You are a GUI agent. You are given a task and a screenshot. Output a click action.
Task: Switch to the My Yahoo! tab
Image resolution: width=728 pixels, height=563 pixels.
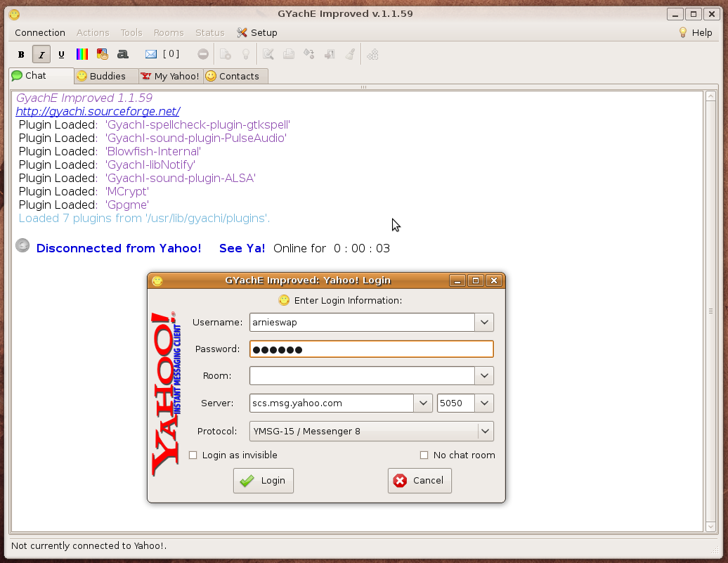pos(171,76)
